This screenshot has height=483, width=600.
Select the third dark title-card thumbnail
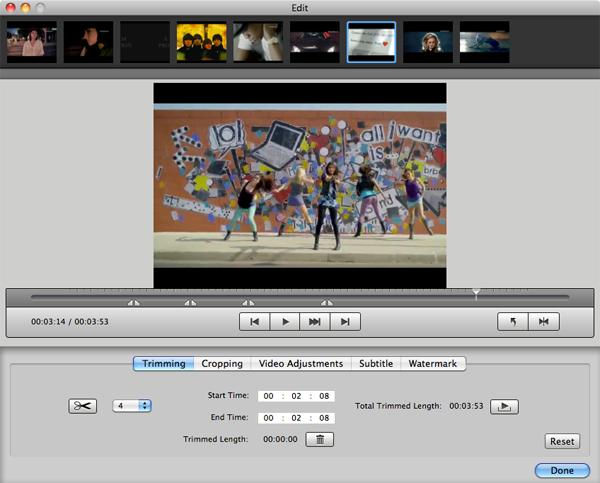tap(145, 42)
